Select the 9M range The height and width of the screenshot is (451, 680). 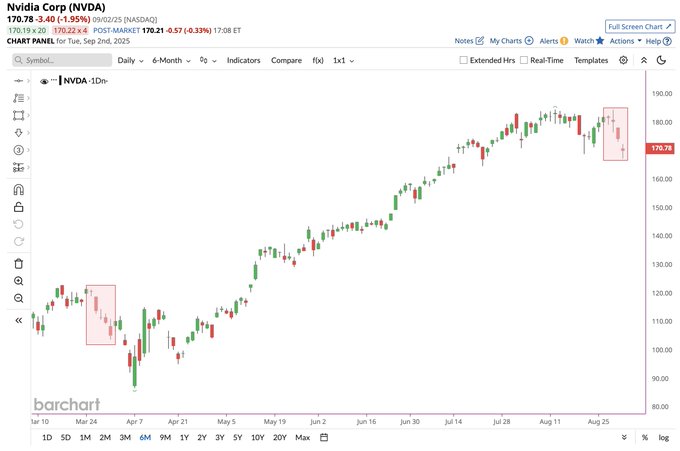pyautogui.click(x=165, y=438)
